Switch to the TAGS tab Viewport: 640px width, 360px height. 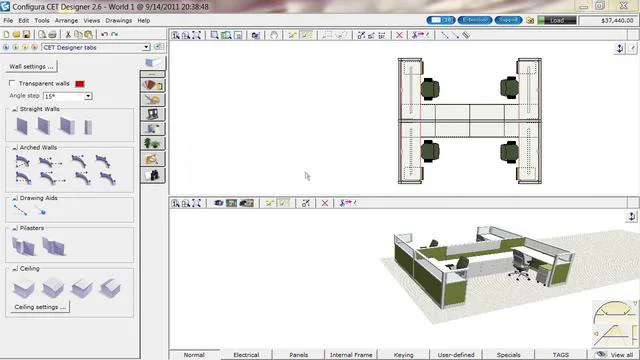pos(560,355)
